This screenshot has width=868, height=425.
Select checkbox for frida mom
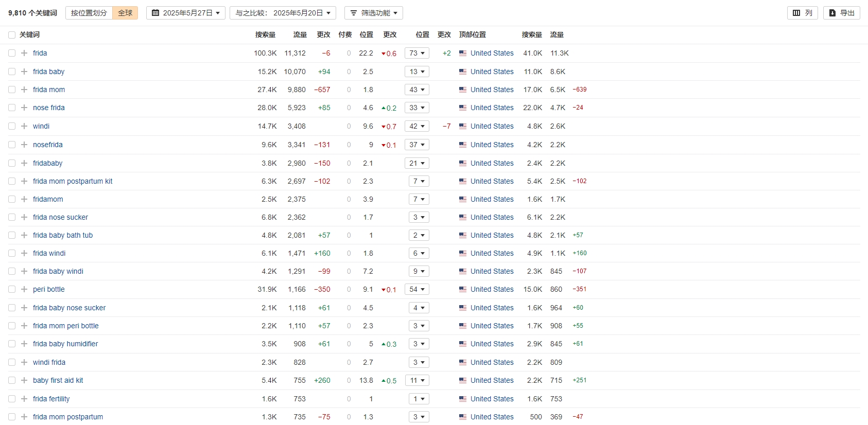coord(12,90)
